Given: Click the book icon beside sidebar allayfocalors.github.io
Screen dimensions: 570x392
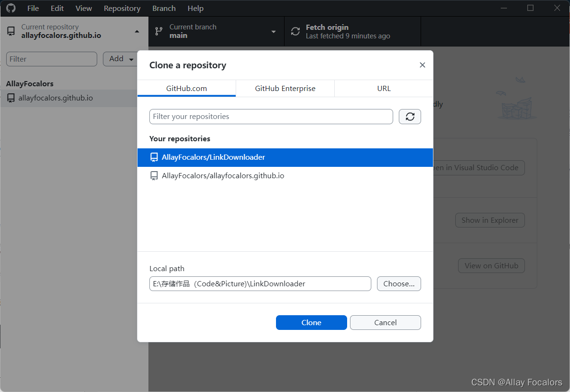Looking at the screenshot, I should pos(10,98).
